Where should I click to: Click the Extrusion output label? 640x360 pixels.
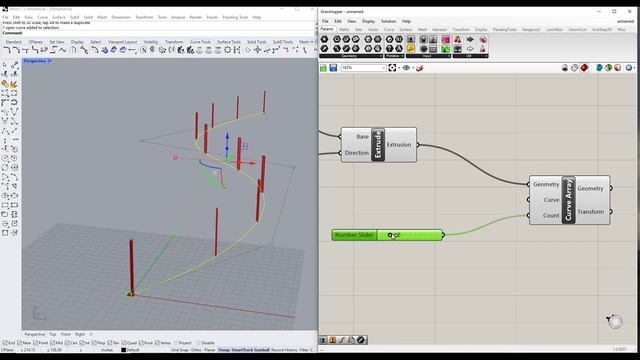point(399,145)
